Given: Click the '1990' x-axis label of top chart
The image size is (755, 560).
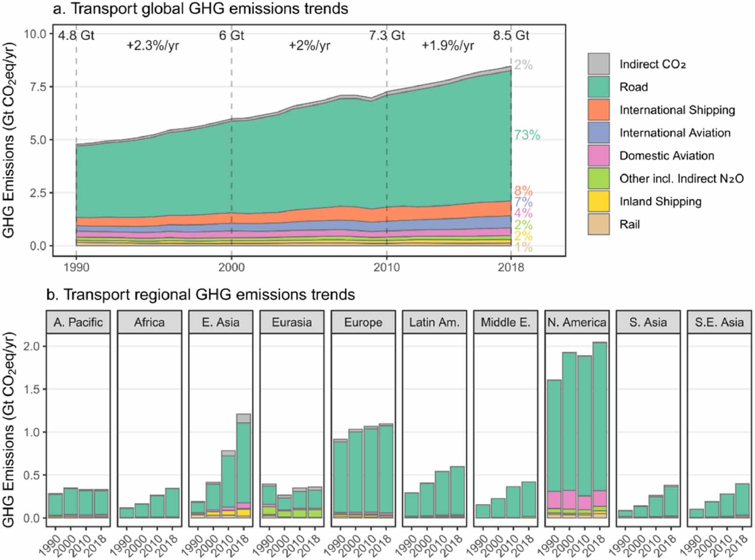Looking at the screenshot, I should coord(76,267).
